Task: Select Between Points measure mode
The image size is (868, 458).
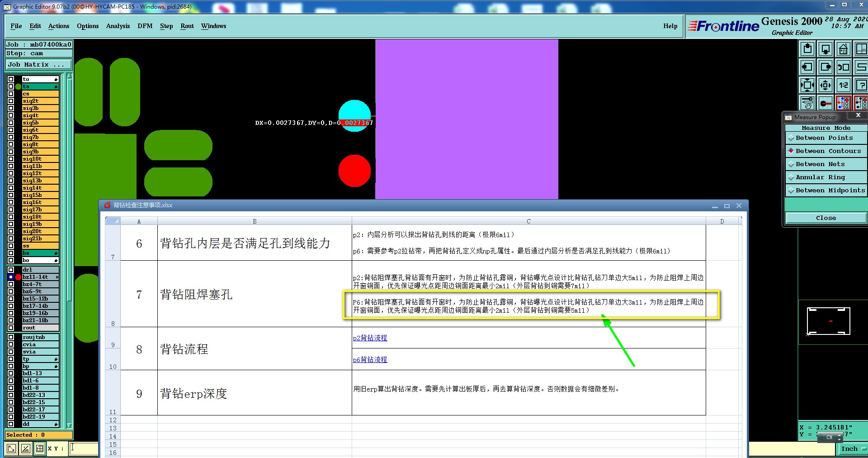Action: [826, 138]
